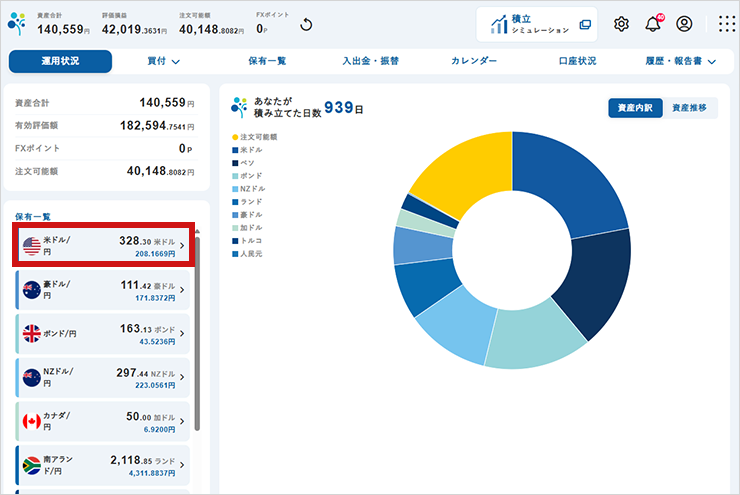Click the holdings list scrollbar
This screenshot has height=495, width=740.
(x=197, y=333)
